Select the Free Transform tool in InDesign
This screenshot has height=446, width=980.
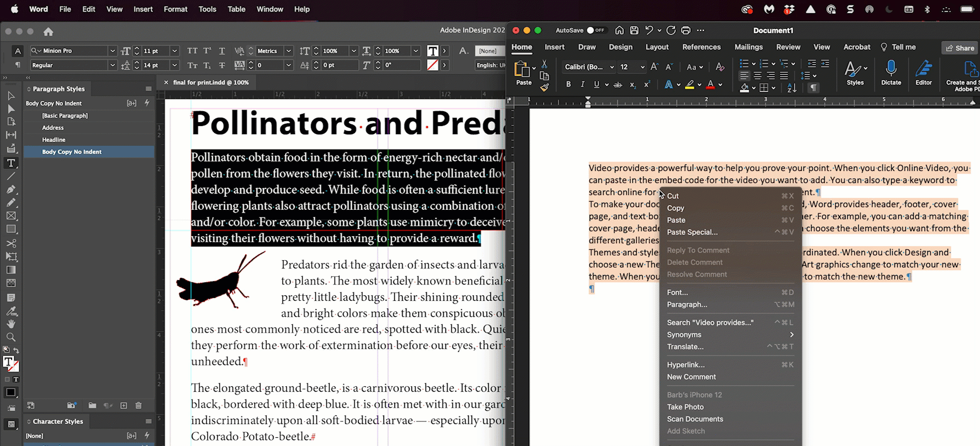11,256
